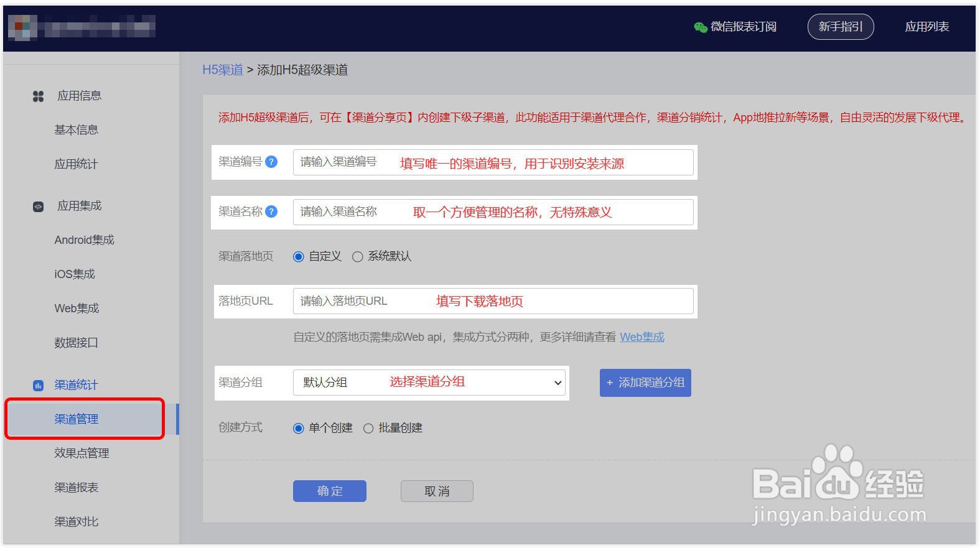Open 渠道对比 in sidebar

pyautogui.click(x=76, y=522)
